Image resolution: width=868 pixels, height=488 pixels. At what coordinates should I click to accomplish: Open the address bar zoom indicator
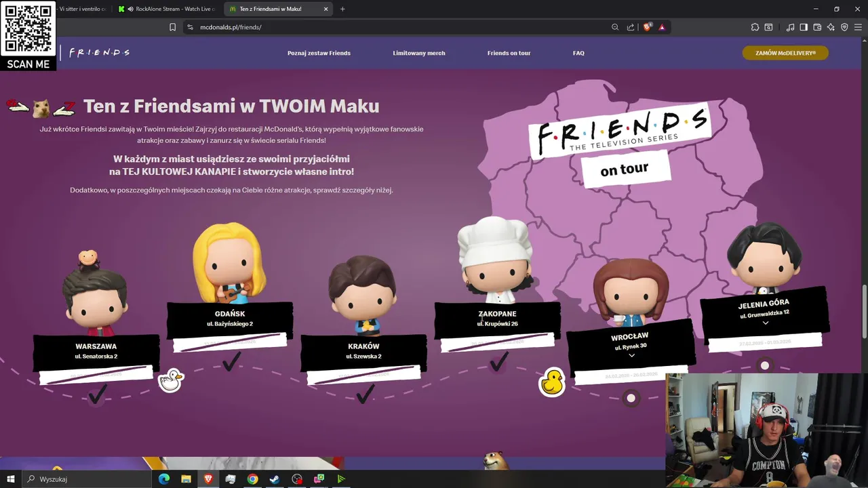(615, 27)
